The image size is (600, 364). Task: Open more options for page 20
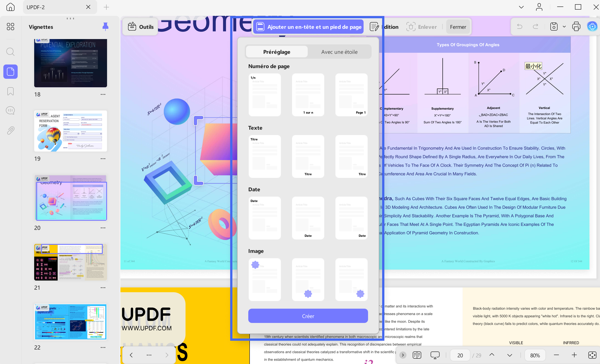coord(103,228)
